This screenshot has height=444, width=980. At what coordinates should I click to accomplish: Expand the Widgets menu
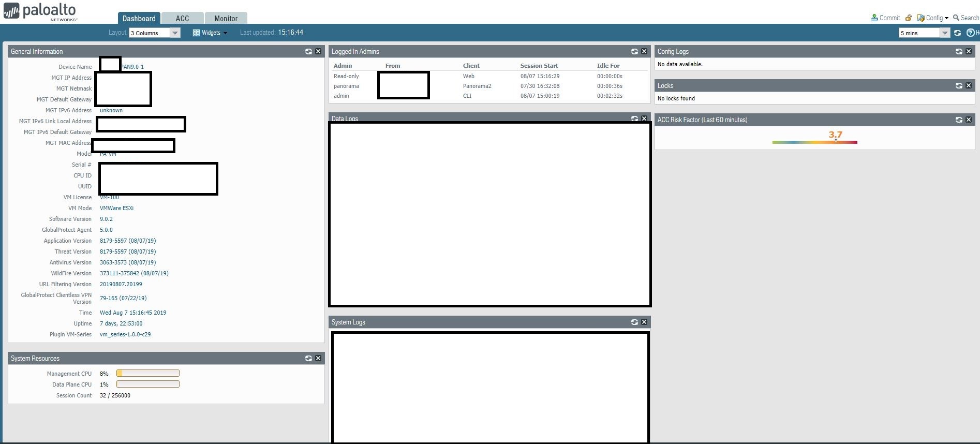point(210,33)
